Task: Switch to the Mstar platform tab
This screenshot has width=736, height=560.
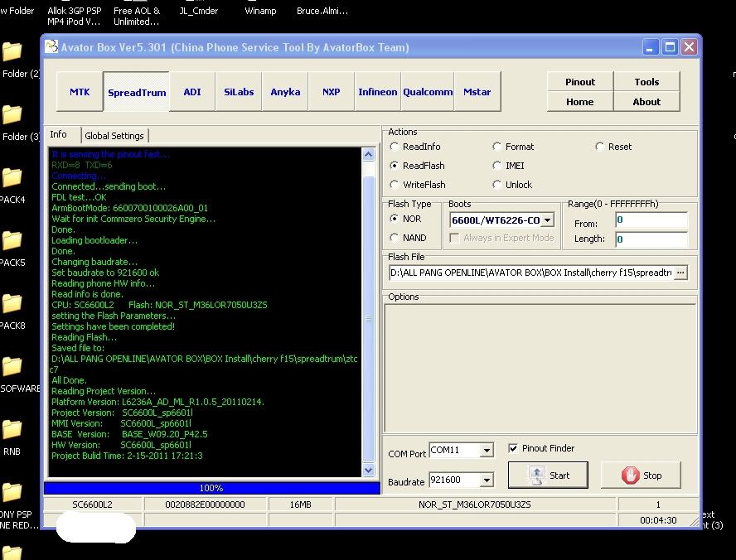Action: (477, 92)
